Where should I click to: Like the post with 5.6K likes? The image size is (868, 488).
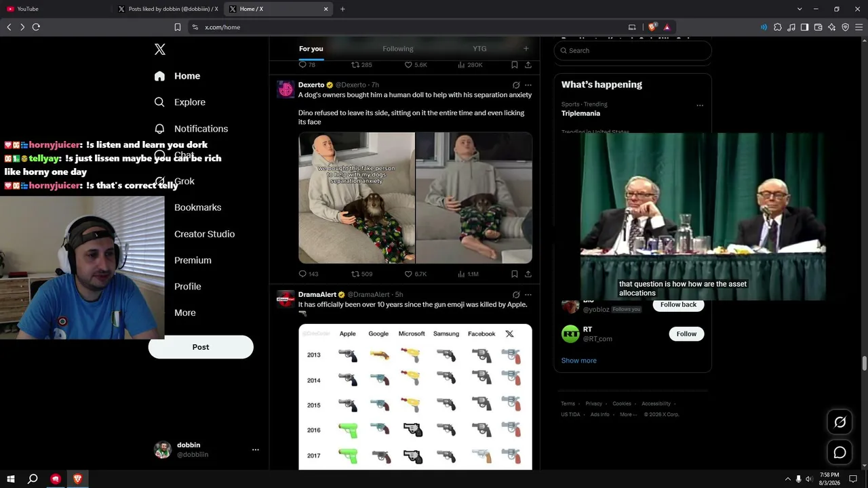tap(416, 65)
